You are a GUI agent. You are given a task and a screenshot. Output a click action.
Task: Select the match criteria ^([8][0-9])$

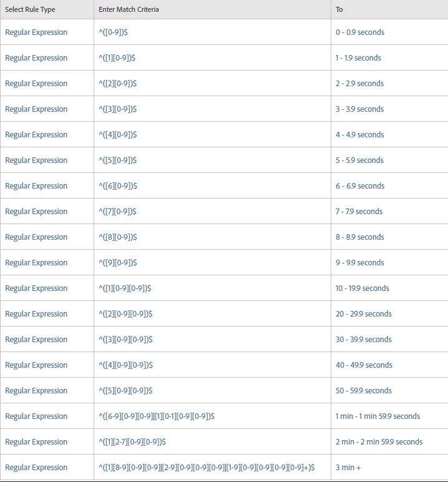pos(118,237)
